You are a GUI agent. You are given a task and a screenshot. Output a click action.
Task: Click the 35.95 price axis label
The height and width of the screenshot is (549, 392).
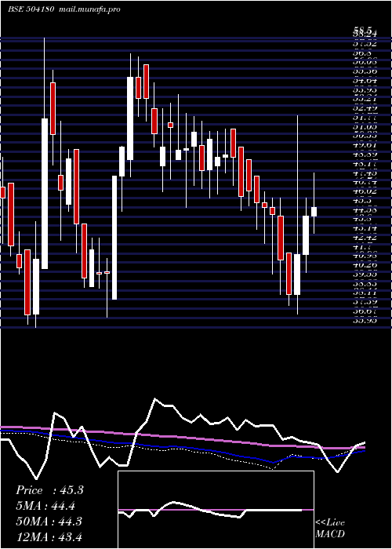tap(365, 320)
